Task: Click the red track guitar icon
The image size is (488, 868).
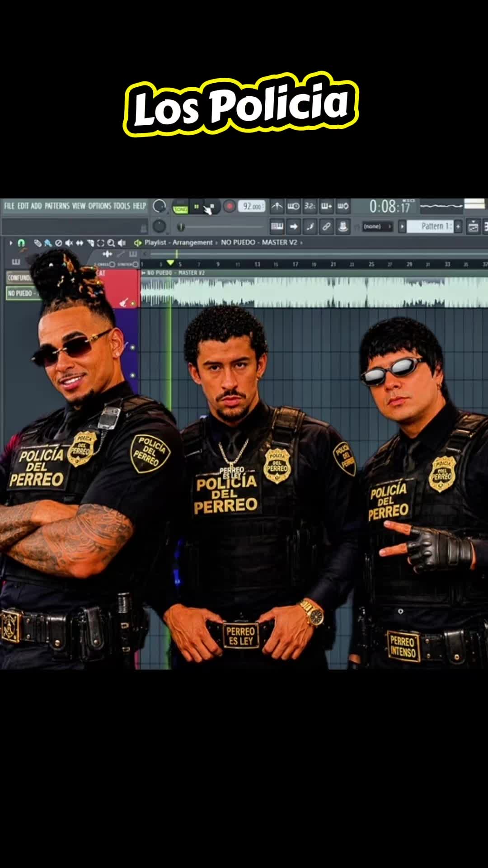Action: [x=123, y=303]
